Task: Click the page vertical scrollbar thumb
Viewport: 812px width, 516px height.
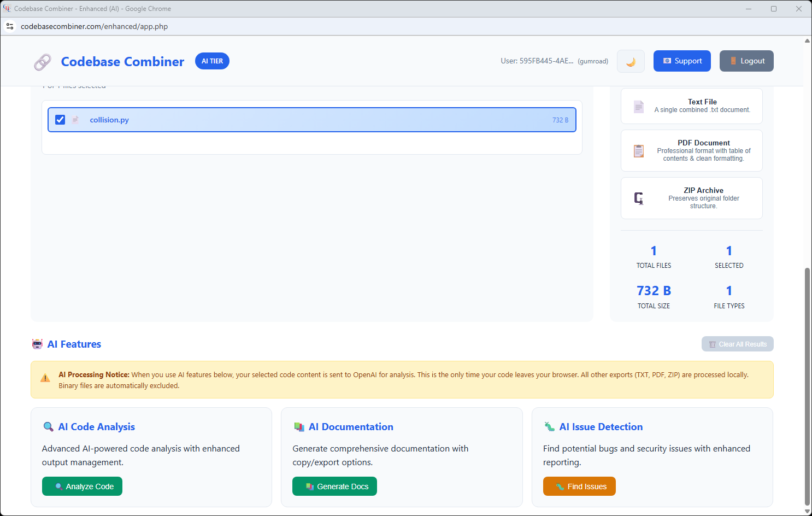Action: [808, 386]
